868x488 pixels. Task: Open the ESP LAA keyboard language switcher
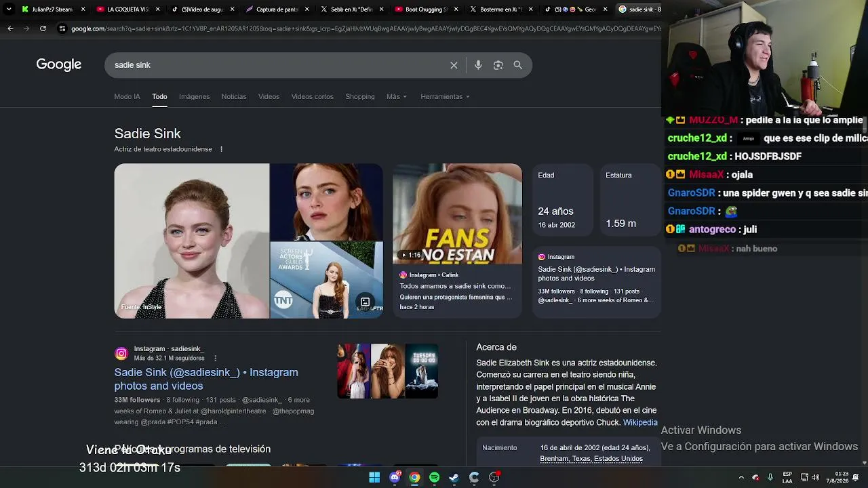(x=787, y=477)
